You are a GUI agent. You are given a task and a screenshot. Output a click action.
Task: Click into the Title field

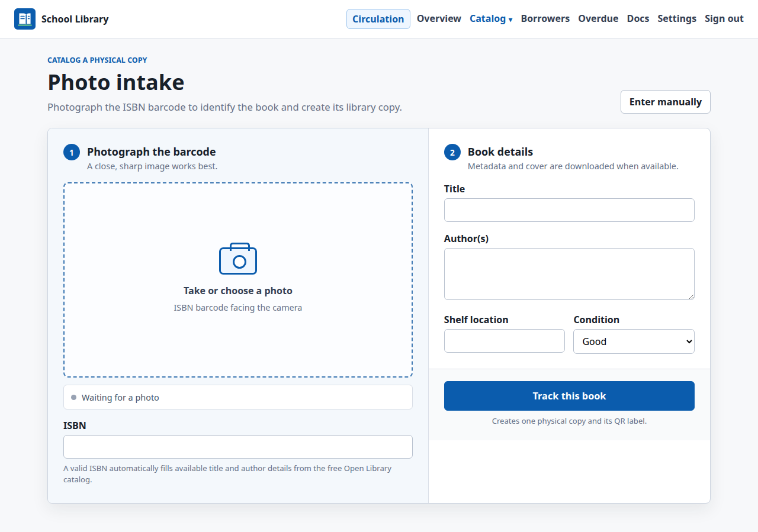(569, 210)
